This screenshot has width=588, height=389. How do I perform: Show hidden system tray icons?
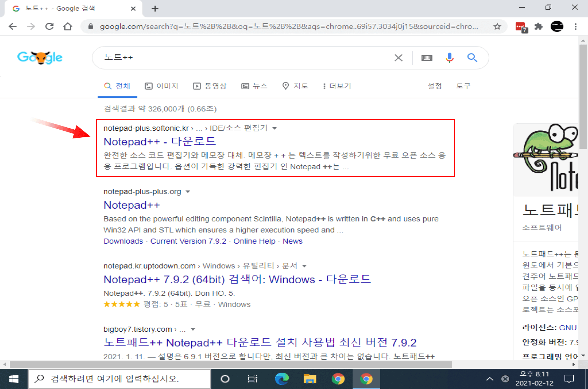[x=490, y=379]
